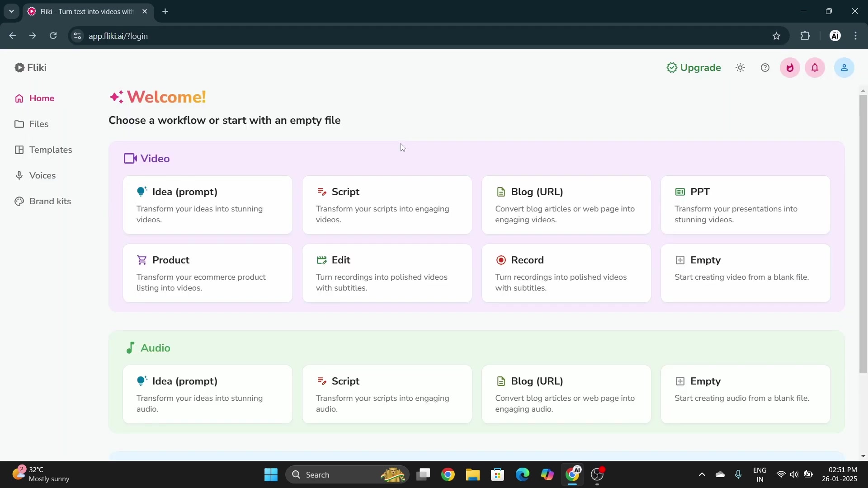Click the Welcome! sparkle icon

point(116,97)
